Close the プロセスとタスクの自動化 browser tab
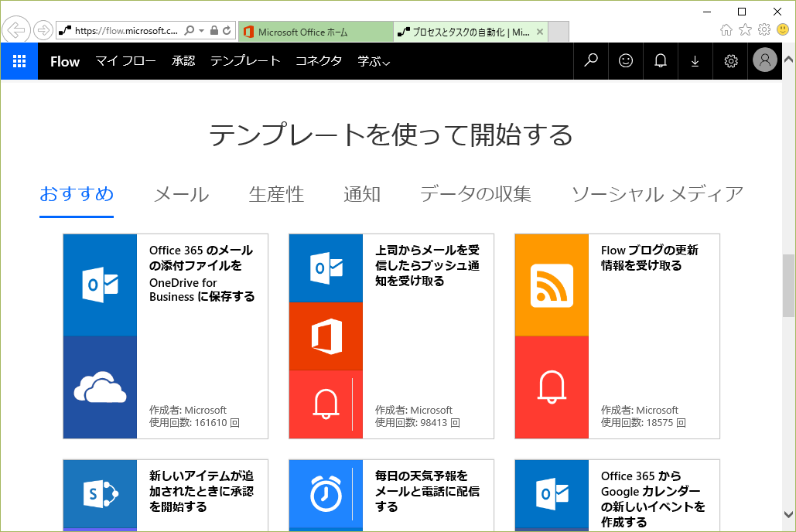Image resolution: width=796 pixels, height=532 pixels. (x=540, y=32)
